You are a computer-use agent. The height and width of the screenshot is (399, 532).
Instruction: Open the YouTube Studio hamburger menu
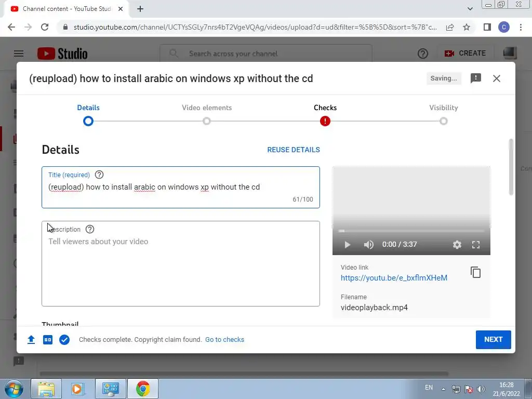click(x=19, y=54)
